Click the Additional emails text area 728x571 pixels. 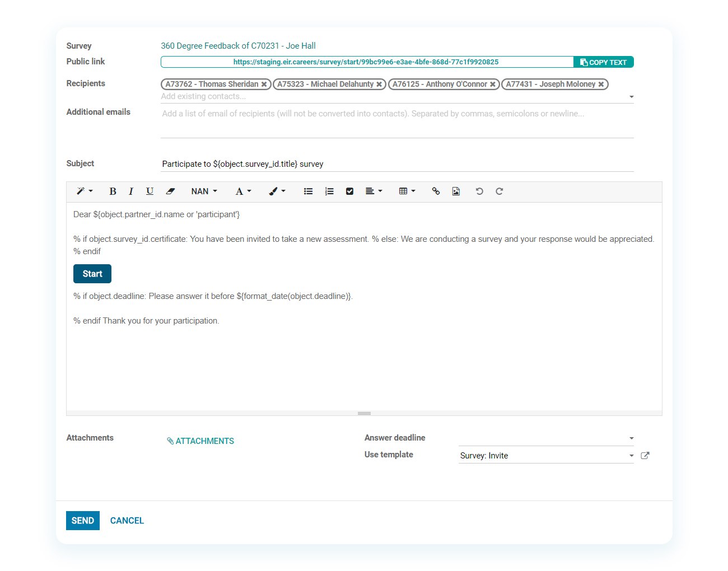[397, 122]
